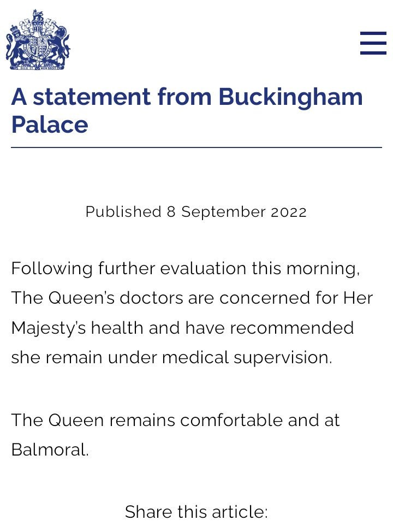
Task: Click the divider line under the heading
Action: coord(196,147)
